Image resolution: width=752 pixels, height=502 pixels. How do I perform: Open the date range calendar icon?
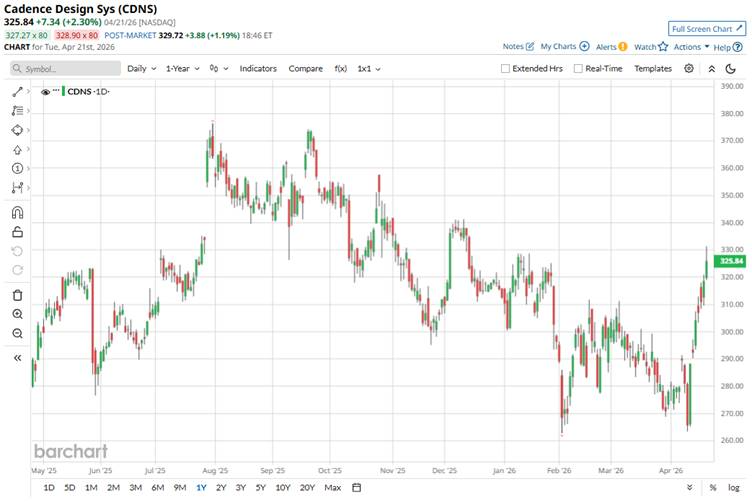point(356,488)
